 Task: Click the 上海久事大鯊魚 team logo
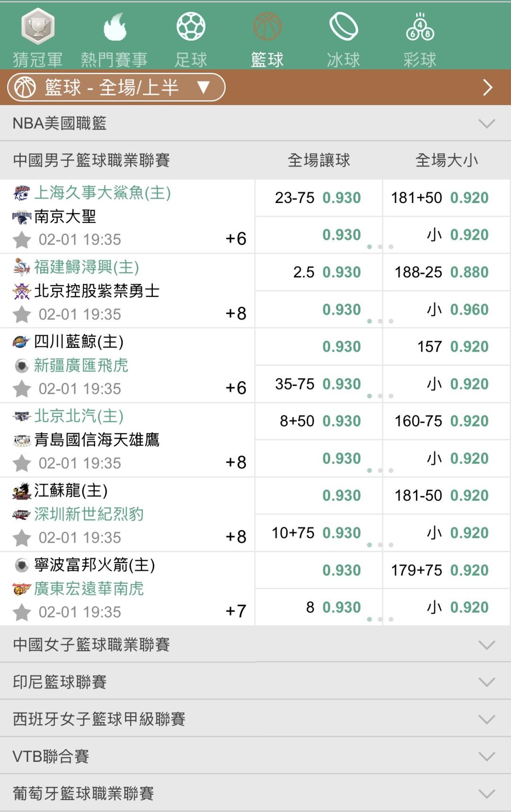(x=22, y=193)
